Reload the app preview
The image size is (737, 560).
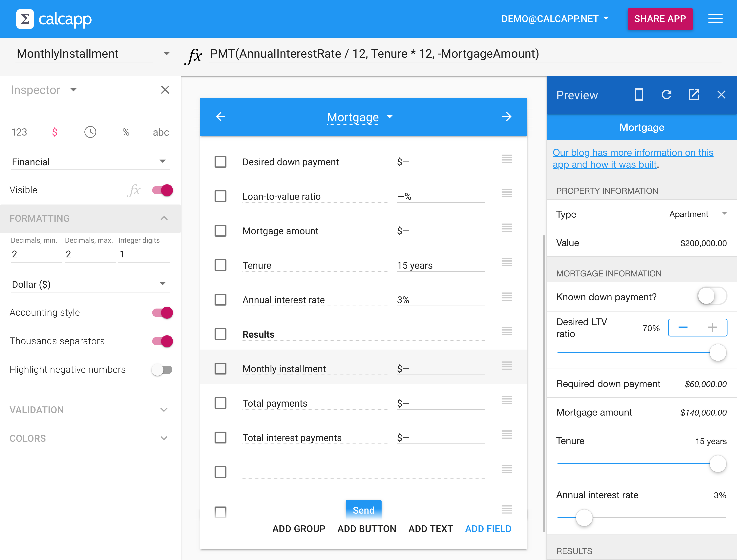pyautogui.click(x=666, y=95)
